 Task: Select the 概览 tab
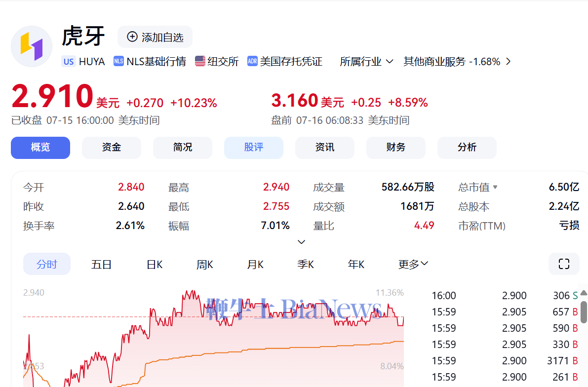click(x=40, y=148)
